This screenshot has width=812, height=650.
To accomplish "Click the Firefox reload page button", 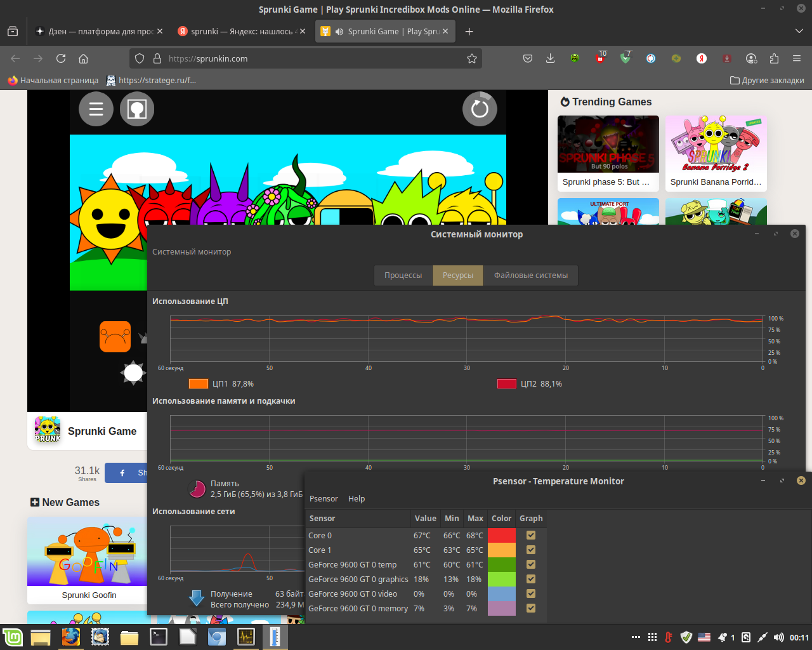I will [x=61, y=58].
